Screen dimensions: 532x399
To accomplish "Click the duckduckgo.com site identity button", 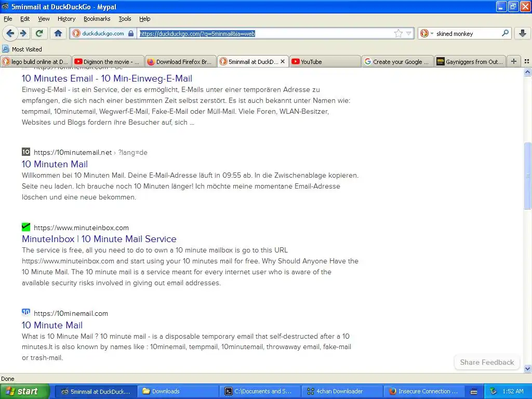I will point(103,33).
